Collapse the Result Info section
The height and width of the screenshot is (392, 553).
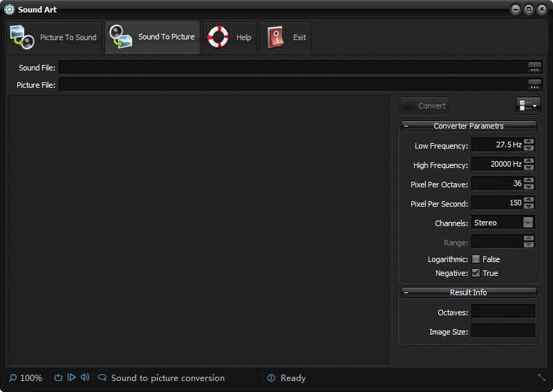click(x=406, y=292)
